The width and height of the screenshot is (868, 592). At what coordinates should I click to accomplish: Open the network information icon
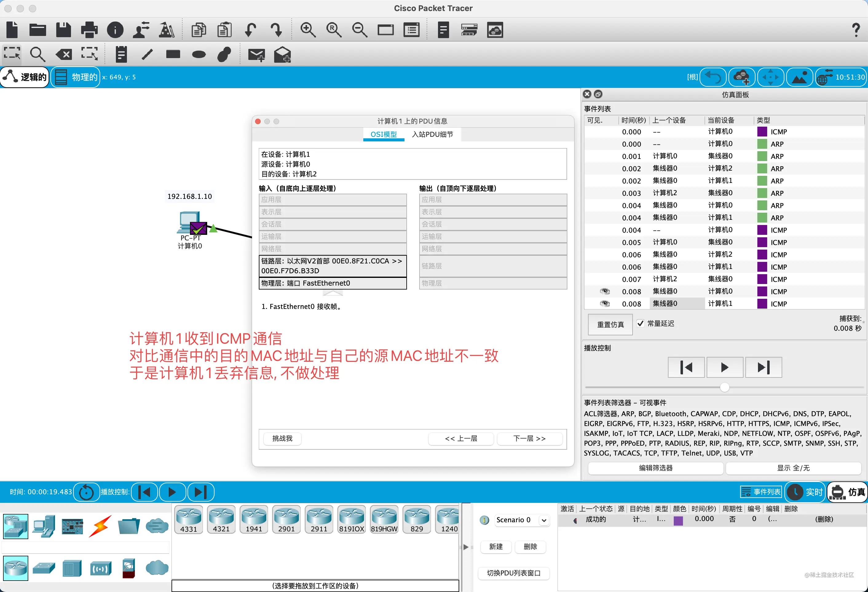[115, 30]
